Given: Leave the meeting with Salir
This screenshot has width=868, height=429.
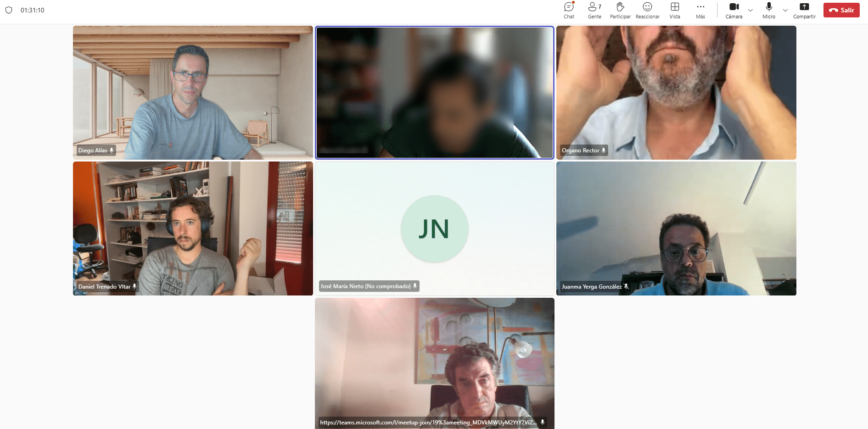Looking at the screenshot, I should click(x=841, y=10).
